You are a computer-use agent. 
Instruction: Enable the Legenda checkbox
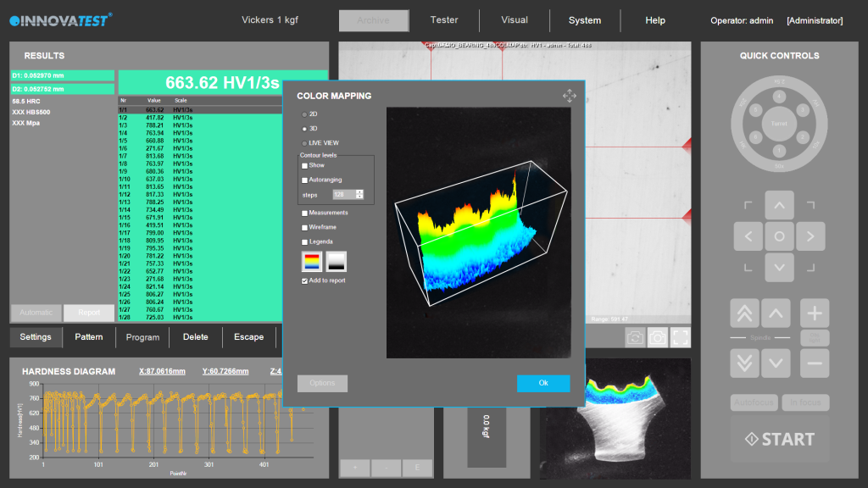tap(304, 241)
